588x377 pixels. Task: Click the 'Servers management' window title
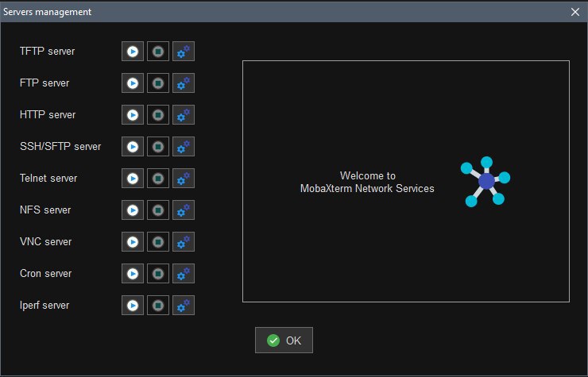pyautogui.click(x=47, y=12)
